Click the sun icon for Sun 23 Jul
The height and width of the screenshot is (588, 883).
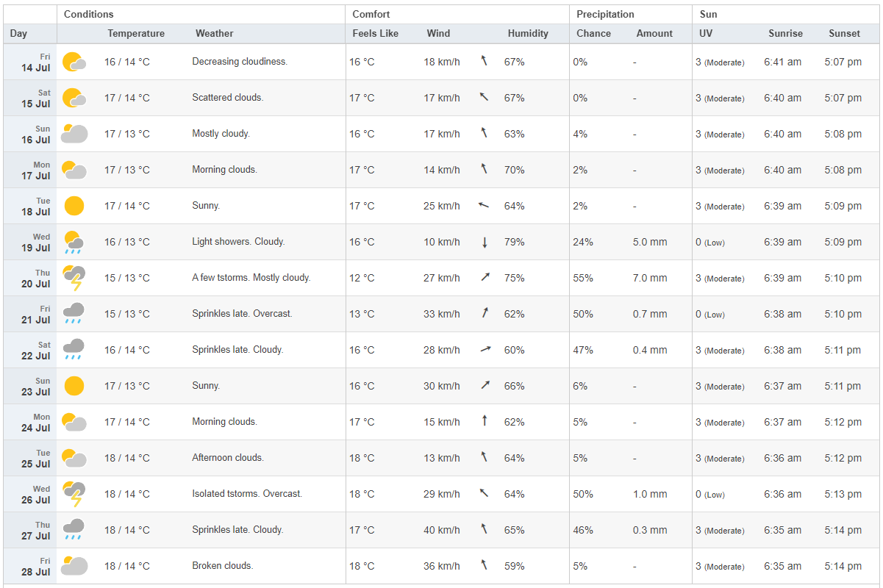(74, 386)
